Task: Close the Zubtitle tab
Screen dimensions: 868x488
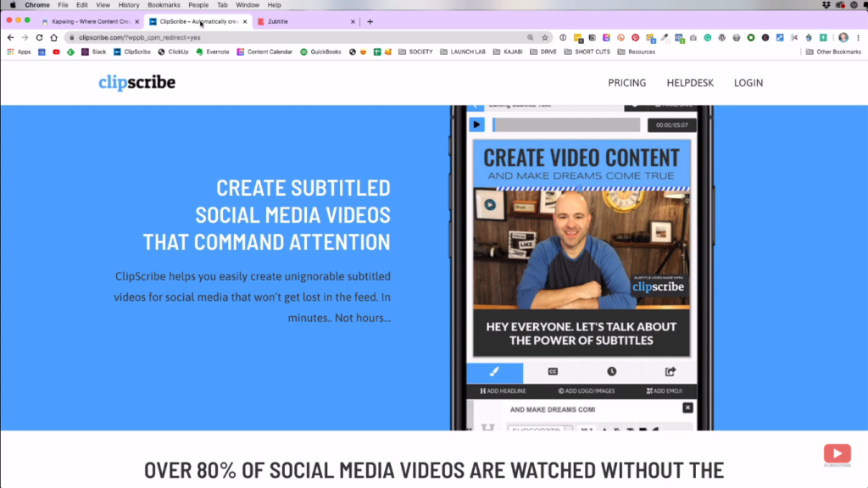Action: pos(353,21)
